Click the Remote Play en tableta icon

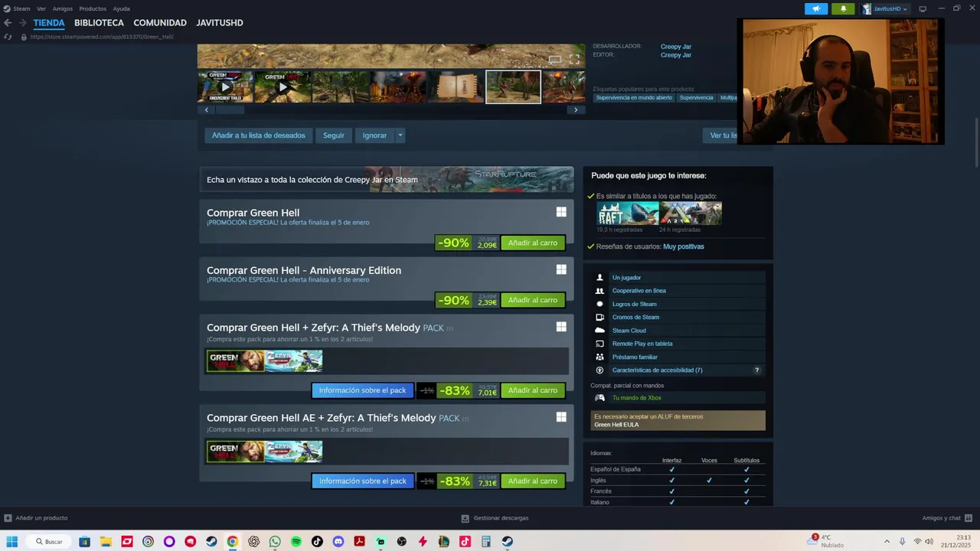coord(599,344)
